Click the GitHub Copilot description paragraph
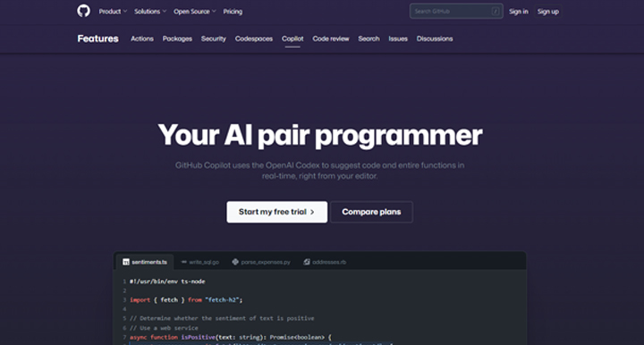The image size is (644, 345). 320,170
